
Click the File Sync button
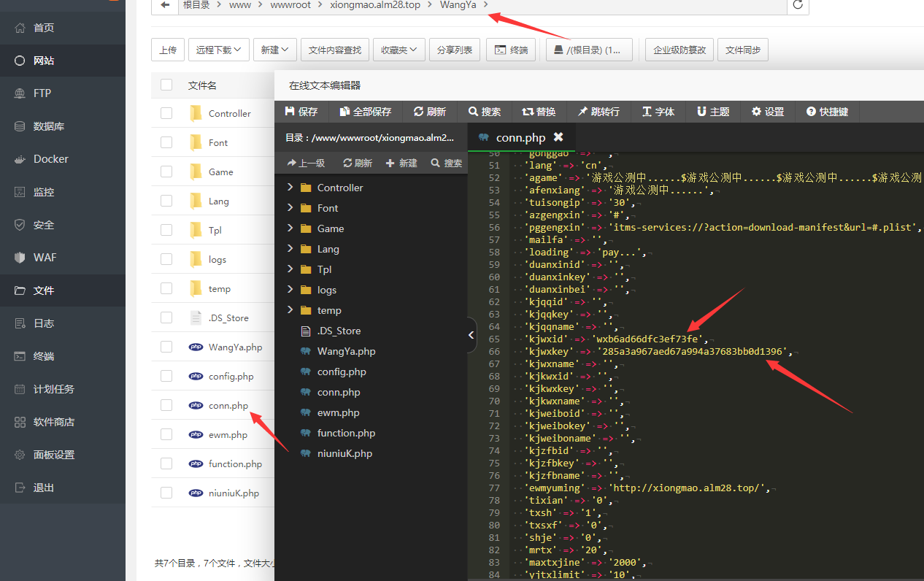[742, 50]
